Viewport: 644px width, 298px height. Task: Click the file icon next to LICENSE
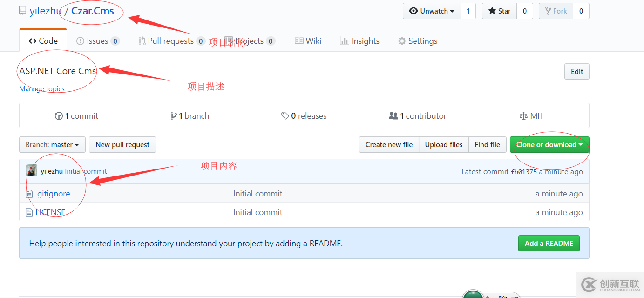click(x=29, y=212)
